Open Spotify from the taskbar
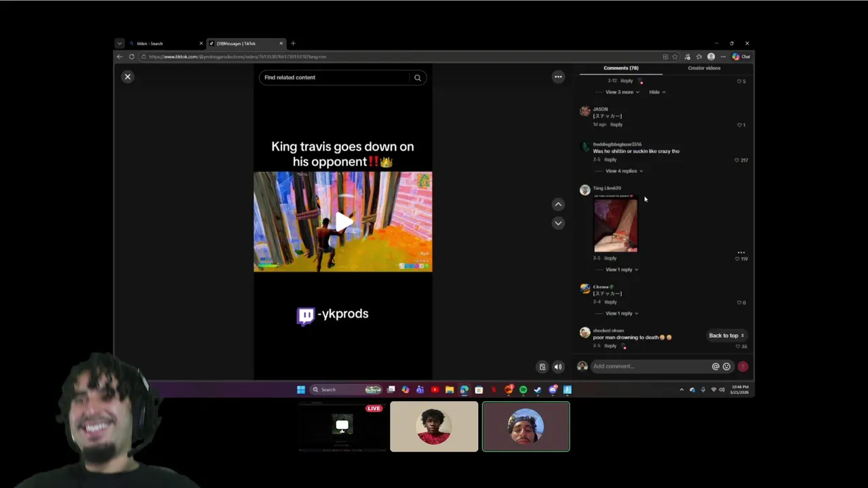 point(523,390)
